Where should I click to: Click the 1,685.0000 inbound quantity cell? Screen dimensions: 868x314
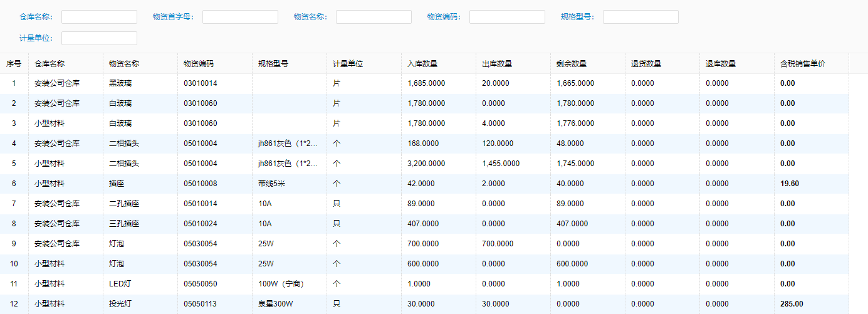tap(426, 83)
